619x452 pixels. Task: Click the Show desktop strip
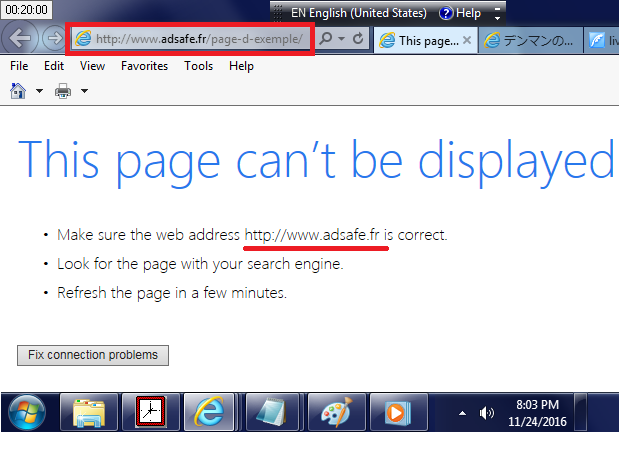[x=580, y=412]
